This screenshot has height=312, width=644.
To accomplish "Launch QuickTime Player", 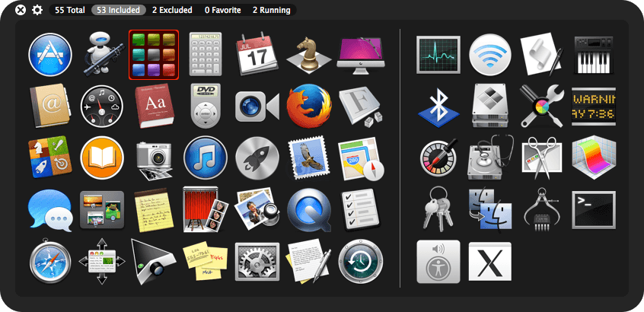I will pyautogui.click(x=309, y=210).
